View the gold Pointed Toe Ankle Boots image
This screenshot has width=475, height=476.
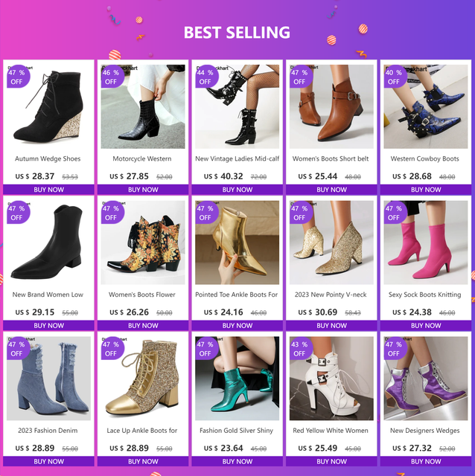(x=237, y=242)
